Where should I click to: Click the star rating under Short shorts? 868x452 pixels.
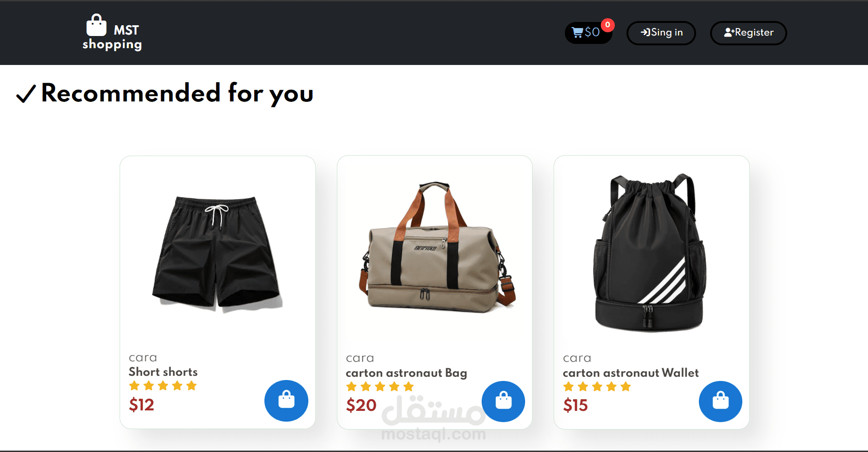(x=163, y=386)
